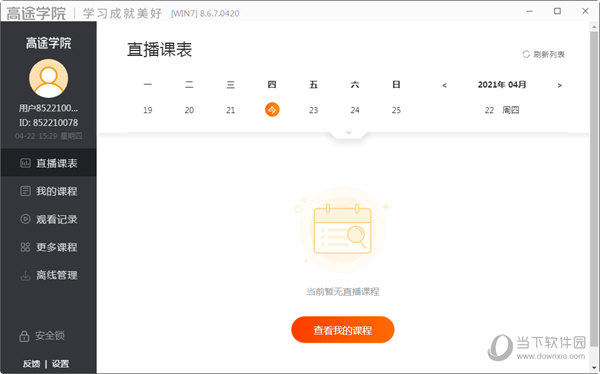
Task: Open 观看记录 in the sidebar
Action: click(x=49, y=219)
